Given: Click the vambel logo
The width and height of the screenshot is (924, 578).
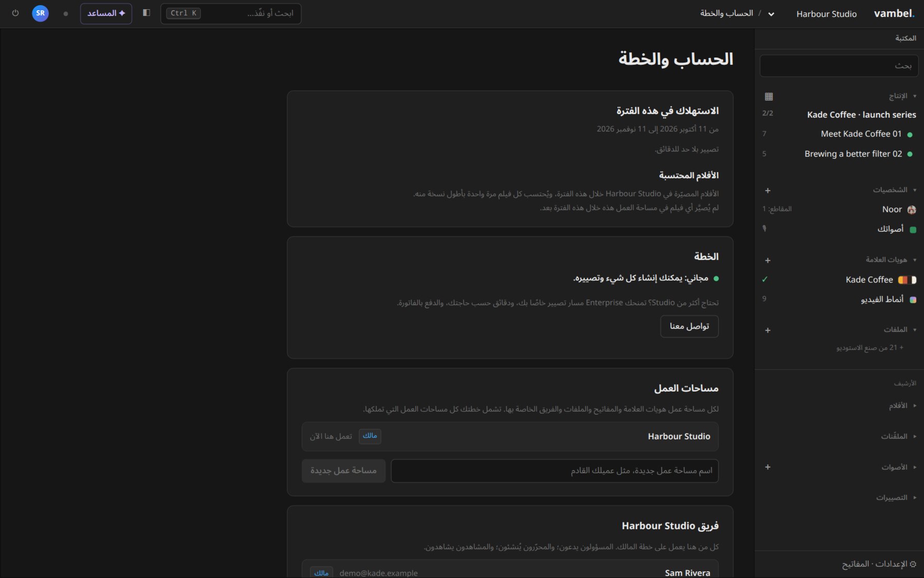Looking at the screenshot, I should click(894, 13).
